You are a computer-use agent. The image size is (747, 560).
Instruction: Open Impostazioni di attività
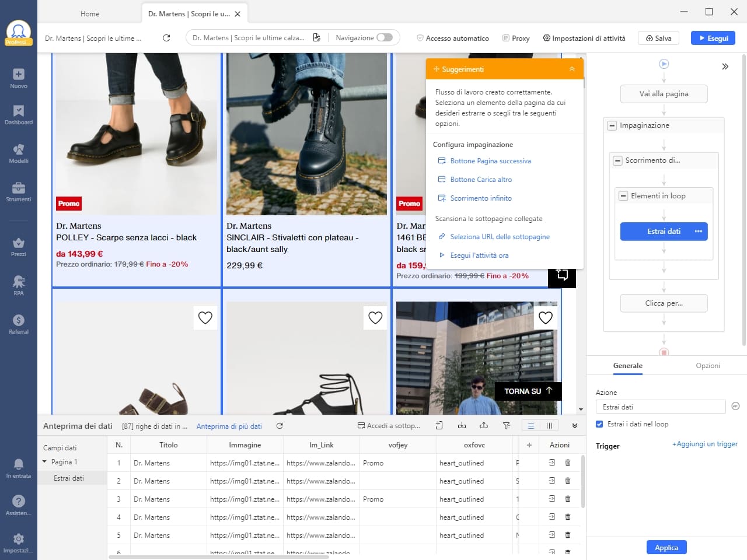click(x=584, y=38)
